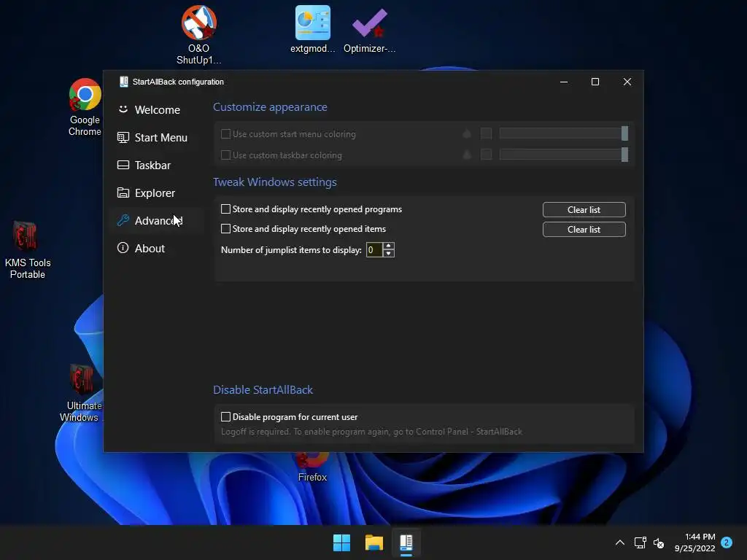Pick taskbar color swatch

coord(486,155)
